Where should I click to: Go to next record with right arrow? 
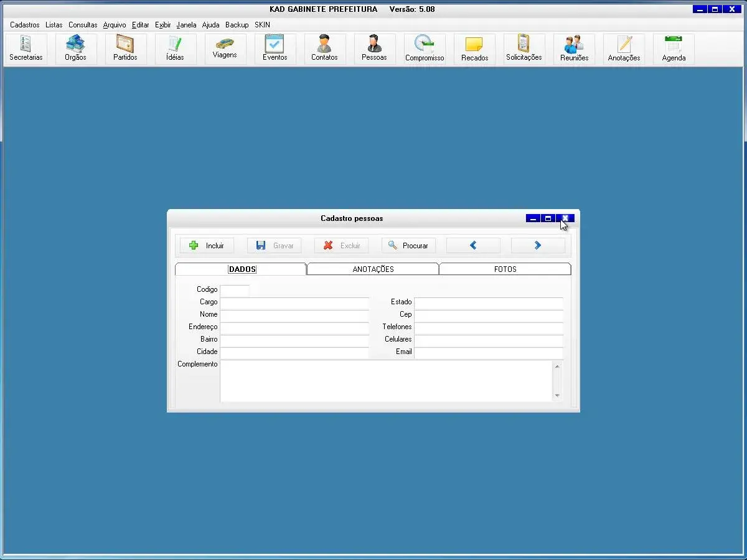(x=538, y=246)
